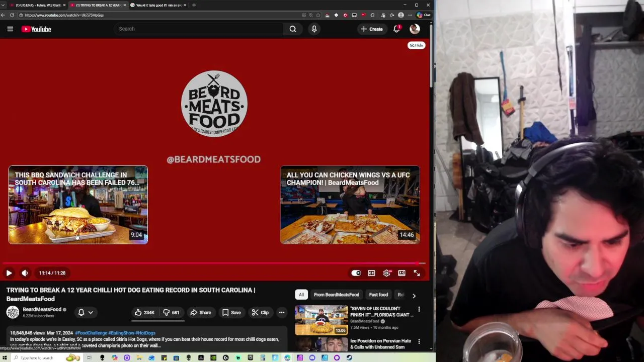Expand the subscription notification bell dropdown
The image size is (644, 362).
[x=86, y=312]
